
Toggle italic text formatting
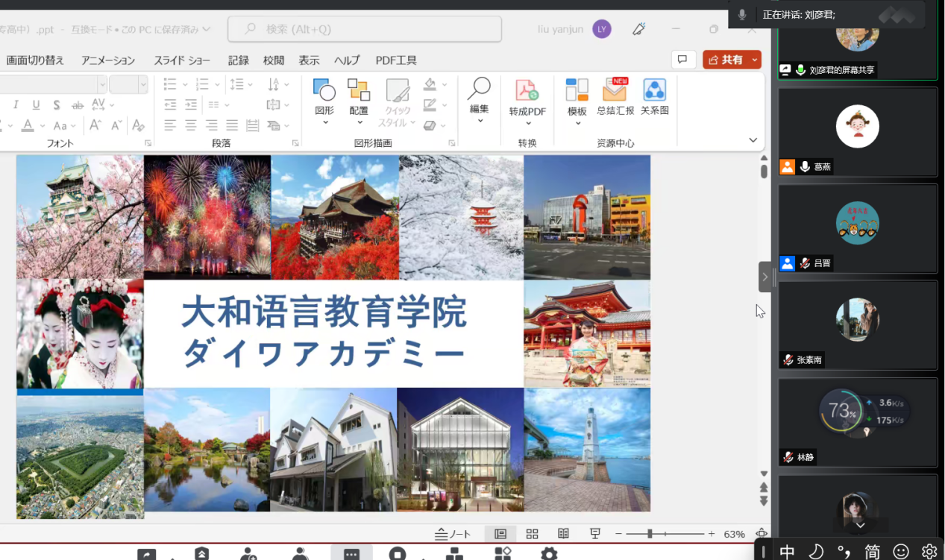(x=16, y=105)
